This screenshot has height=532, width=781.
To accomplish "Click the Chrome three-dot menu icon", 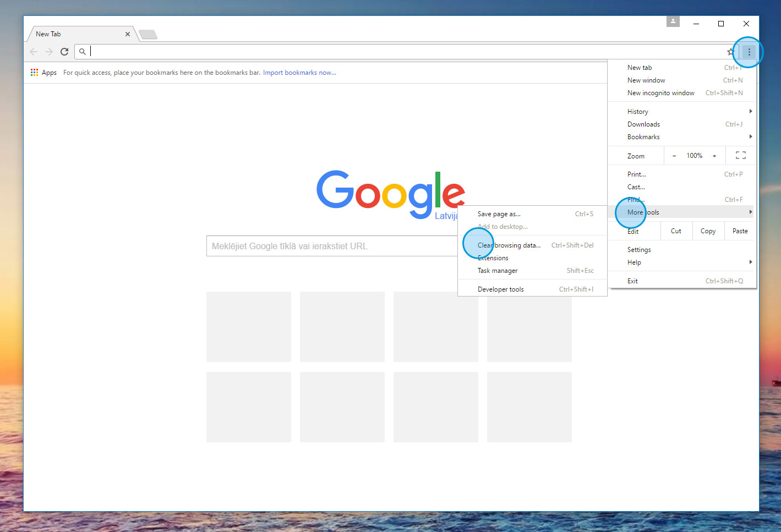I will coord(749,52).
